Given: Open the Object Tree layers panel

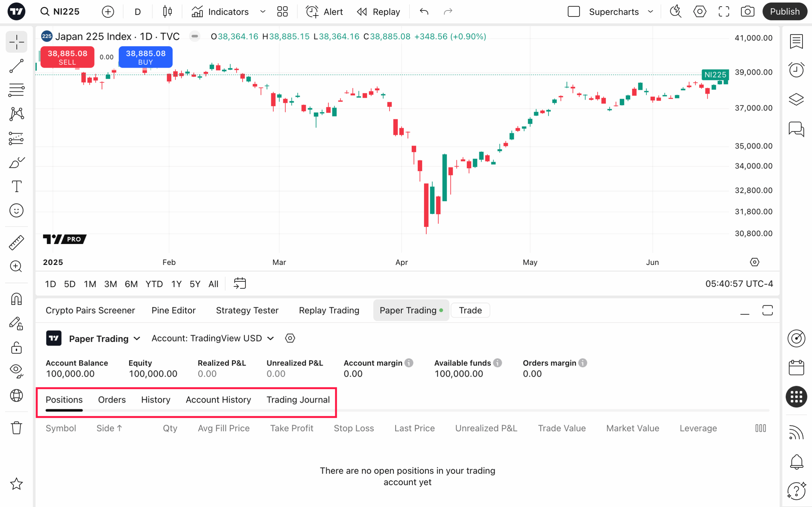Looking at the screenshot, I should (x=796, y=99).
